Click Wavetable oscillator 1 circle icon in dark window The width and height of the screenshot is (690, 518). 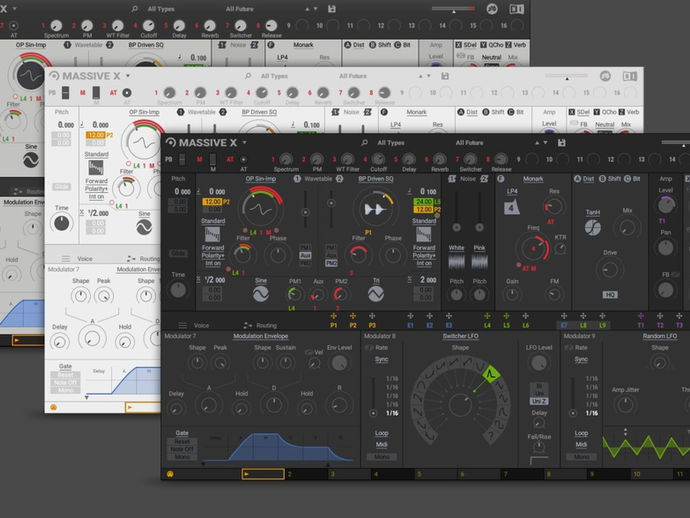[x=297, y=179]
